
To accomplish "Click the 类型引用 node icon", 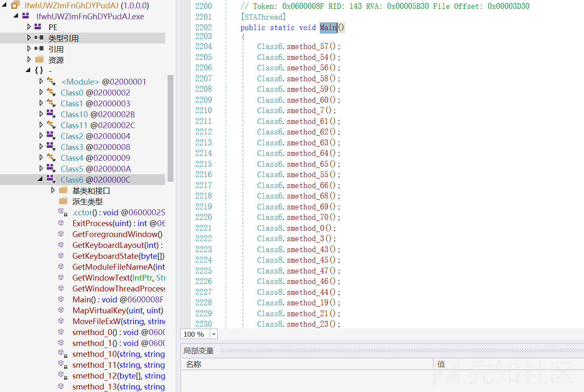I will click(x=39, y=38).
